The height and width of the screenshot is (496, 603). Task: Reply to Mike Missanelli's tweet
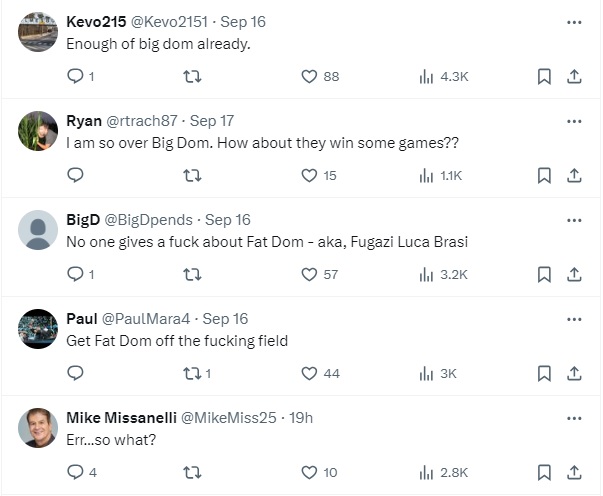[75, 472]
